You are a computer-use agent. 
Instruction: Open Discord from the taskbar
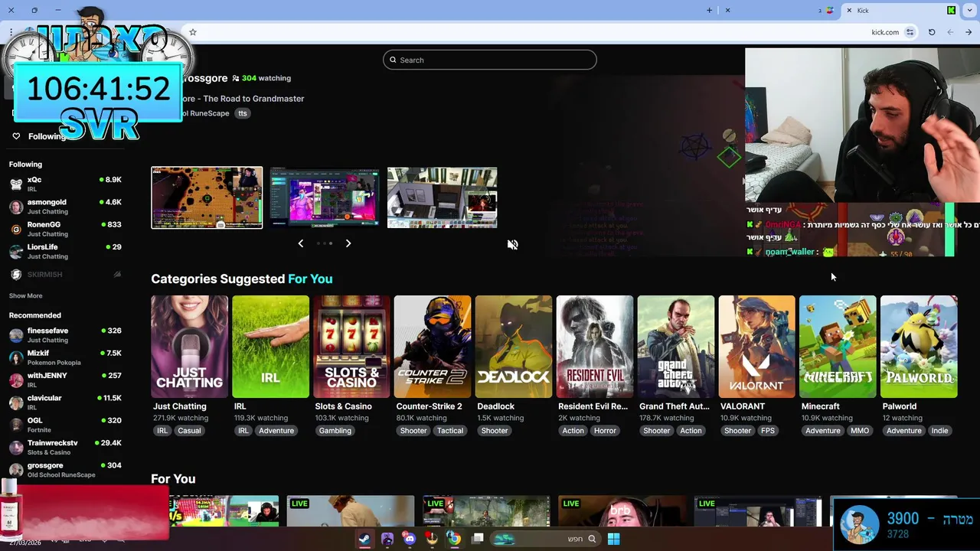410,539
